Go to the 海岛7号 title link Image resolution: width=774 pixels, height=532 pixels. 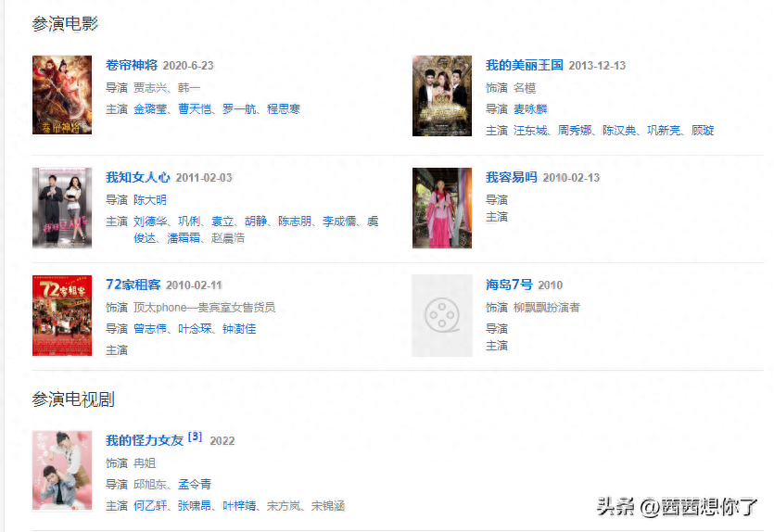509,285
